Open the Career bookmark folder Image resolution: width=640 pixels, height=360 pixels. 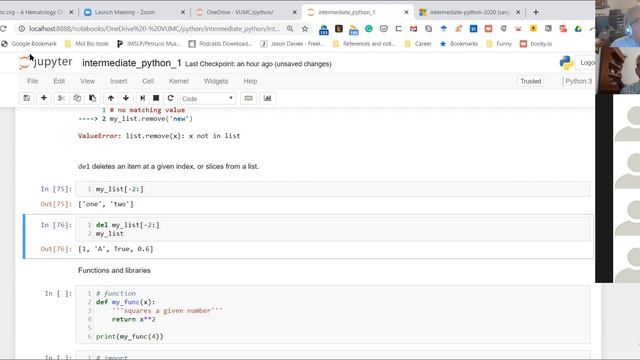[x=418, y=44]
